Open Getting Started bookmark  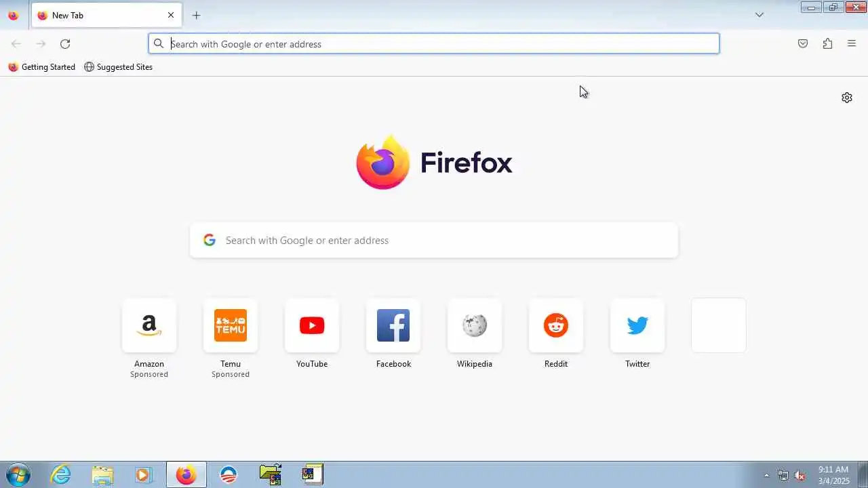click(x=42, y=67)
